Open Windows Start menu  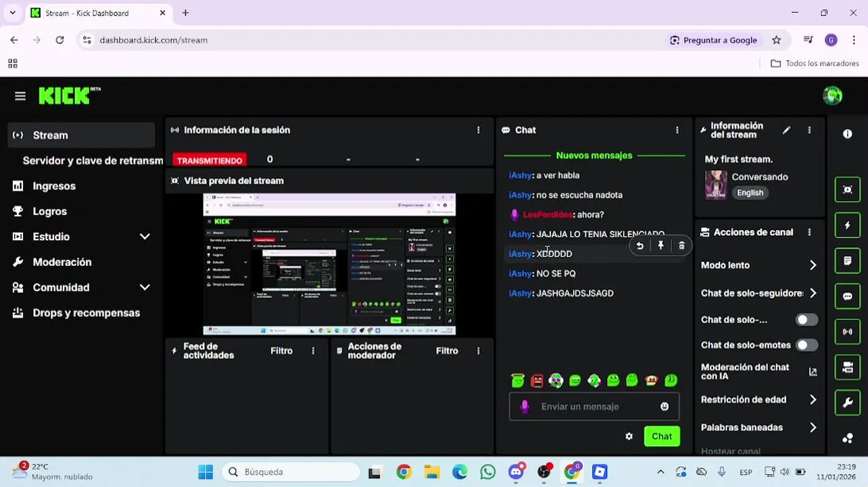pos(206,472)
